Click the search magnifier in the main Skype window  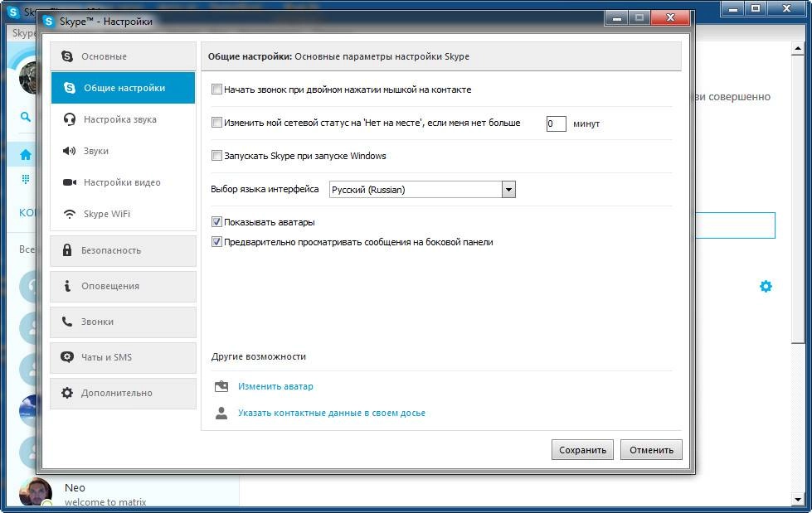coord(25,117)
